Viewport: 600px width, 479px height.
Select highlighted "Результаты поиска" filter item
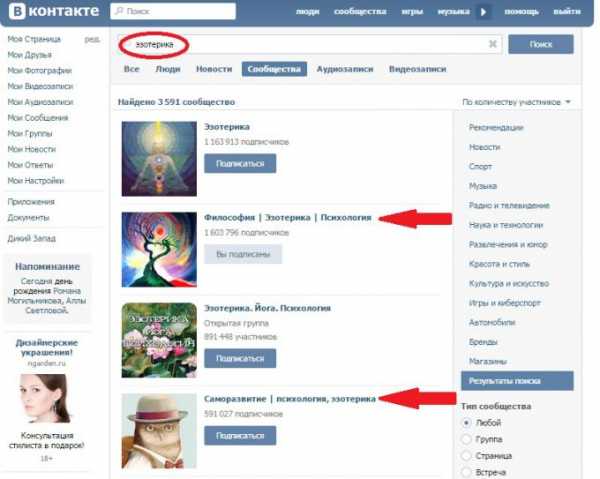[x=517, y=381]
